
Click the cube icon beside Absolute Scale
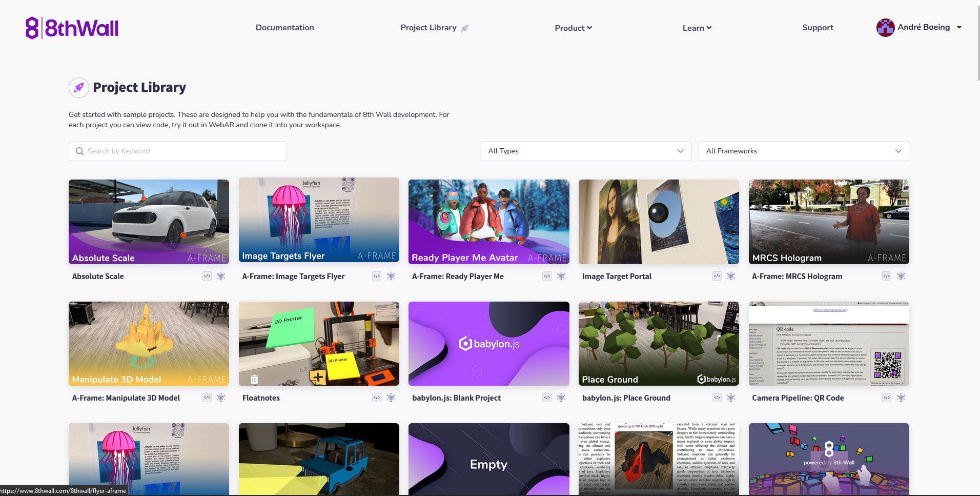[221, 276]
